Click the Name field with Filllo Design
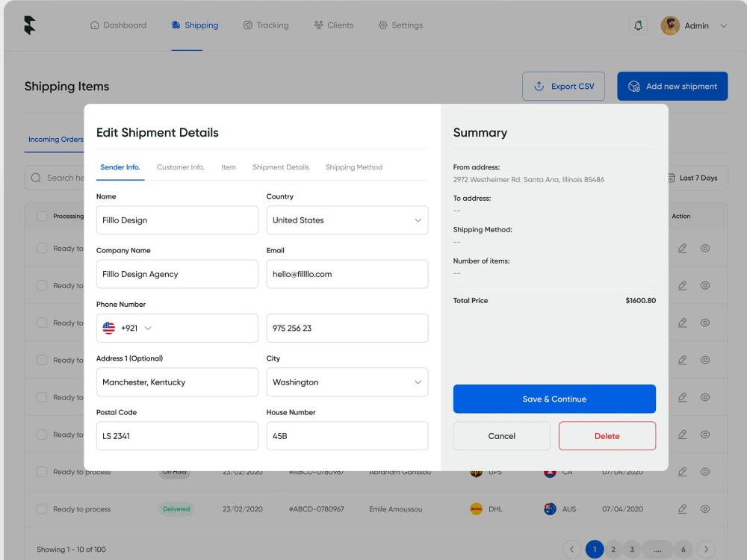Screen dimensions: 747x560 177,220
